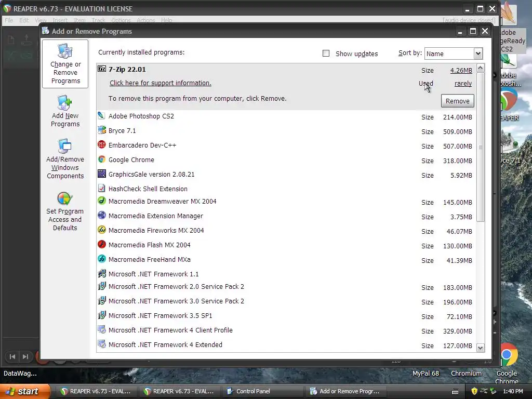Open REAPER Options menu
Image resolution: width=532 pixels, height=399 pixels.
[121, 20]
